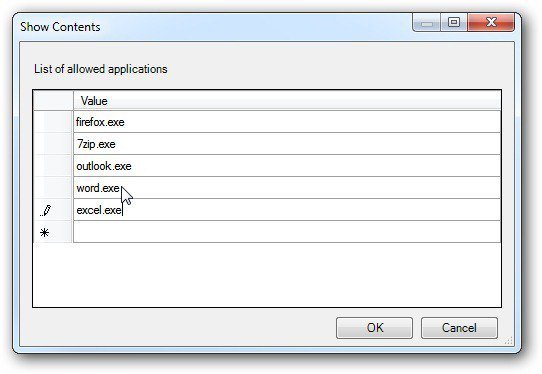The height and width of the screenshot is (374, 542).
Task: Maximize the Show Contents dialog
Action: (x=454, y=22)
